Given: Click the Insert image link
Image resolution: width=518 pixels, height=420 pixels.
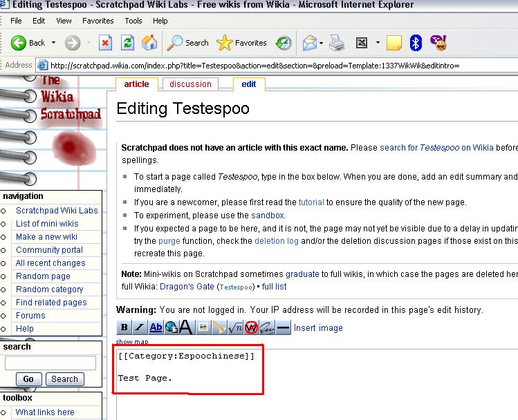Looking at the screenshot, I should (x=318, y=328).
